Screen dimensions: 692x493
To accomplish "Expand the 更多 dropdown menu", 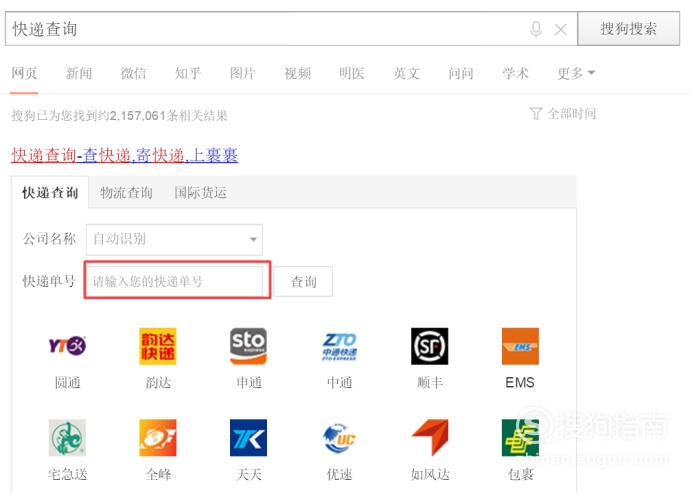I will click(x=576, y=73).
